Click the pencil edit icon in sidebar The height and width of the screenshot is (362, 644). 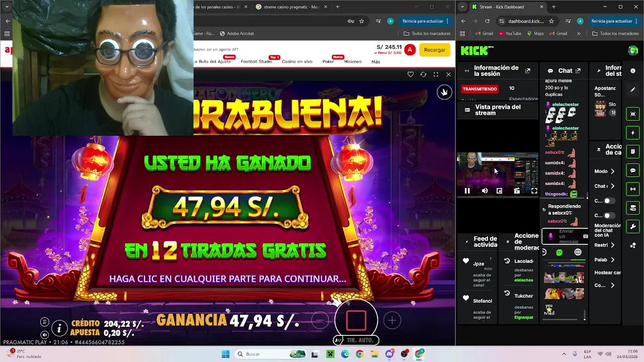coord(633,89)
